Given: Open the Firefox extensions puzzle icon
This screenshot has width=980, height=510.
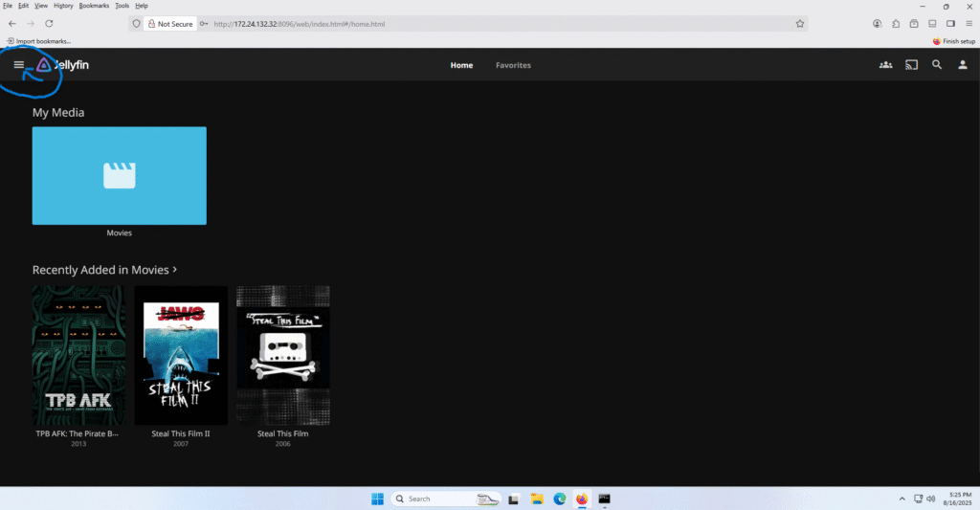Looking at the screenshot, I should [x=896, y=24].
